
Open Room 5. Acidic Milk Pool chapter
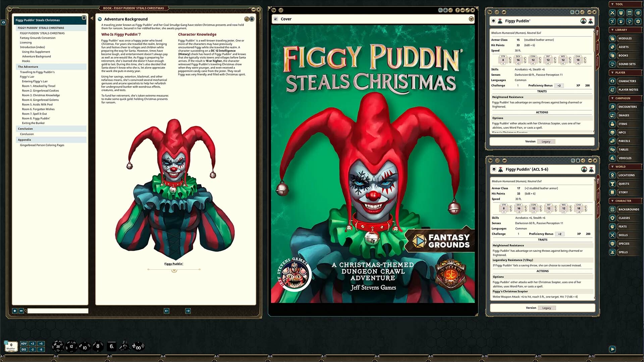37,105
